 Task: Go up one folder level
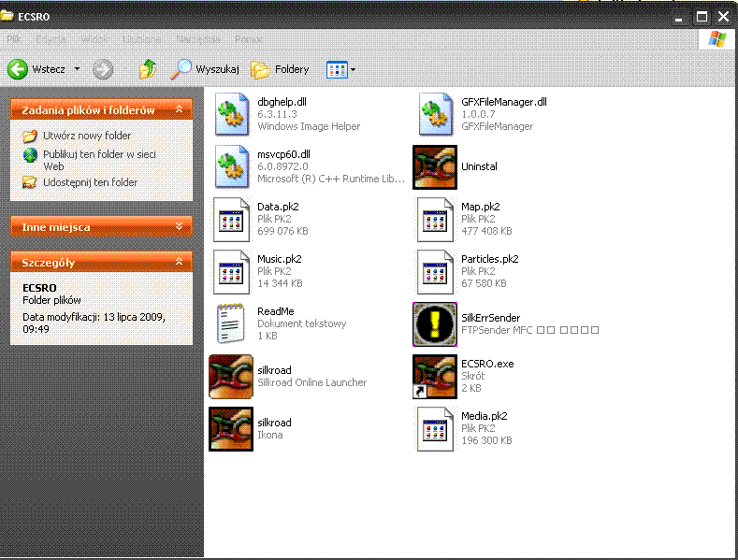click(148, 69)
